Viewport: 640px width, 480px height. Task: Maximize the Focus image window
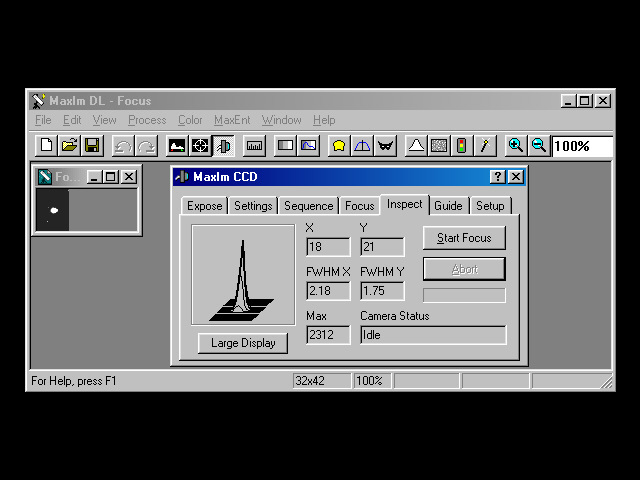pos(110,177)
